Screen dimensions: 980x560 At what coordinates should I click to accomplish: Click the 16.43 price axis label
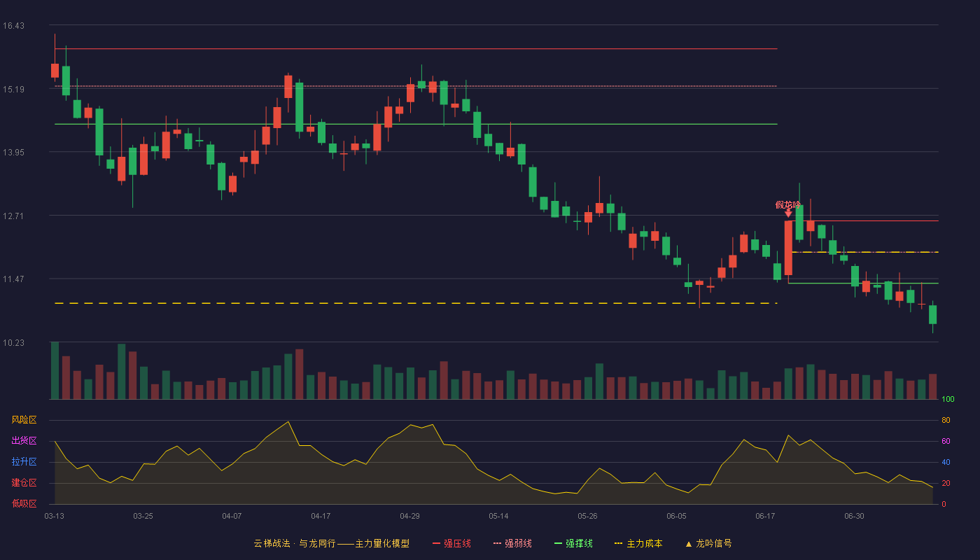(13, 26)
